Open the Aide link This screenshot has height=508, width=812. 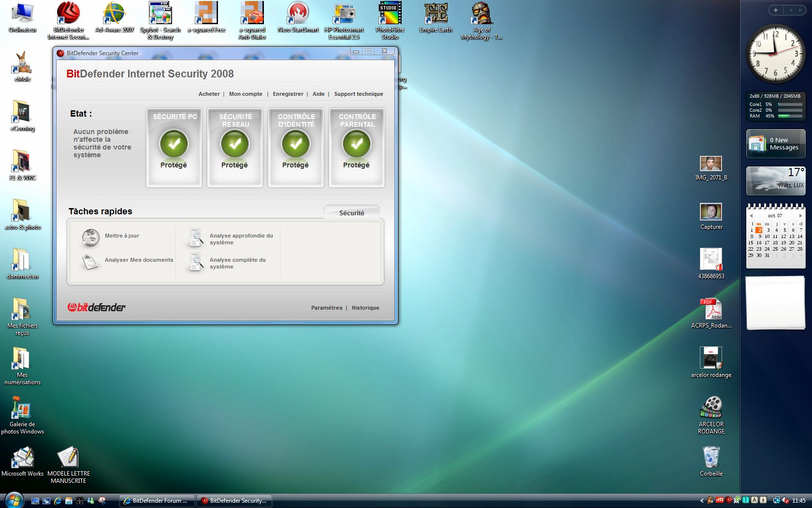point(319,94)
